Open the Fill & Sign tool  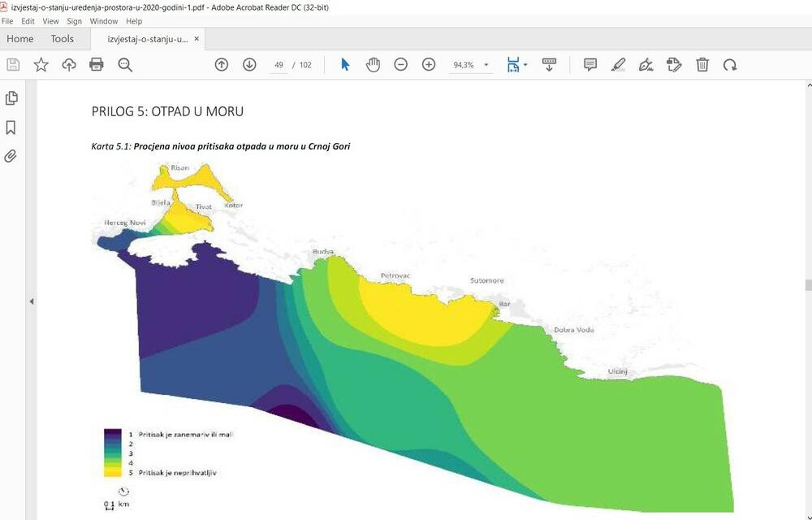[646, 64]
